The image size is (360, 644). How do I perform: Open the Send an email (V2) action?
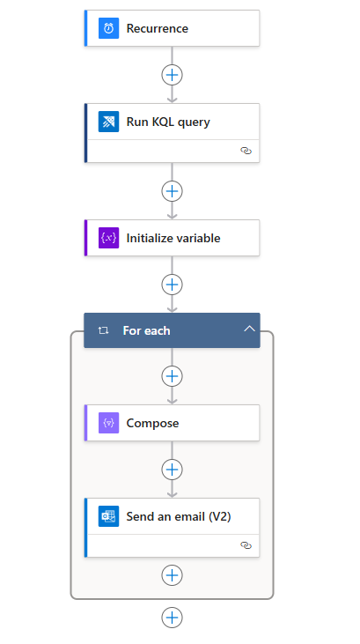pyautogui.click(x=172, y=528)
